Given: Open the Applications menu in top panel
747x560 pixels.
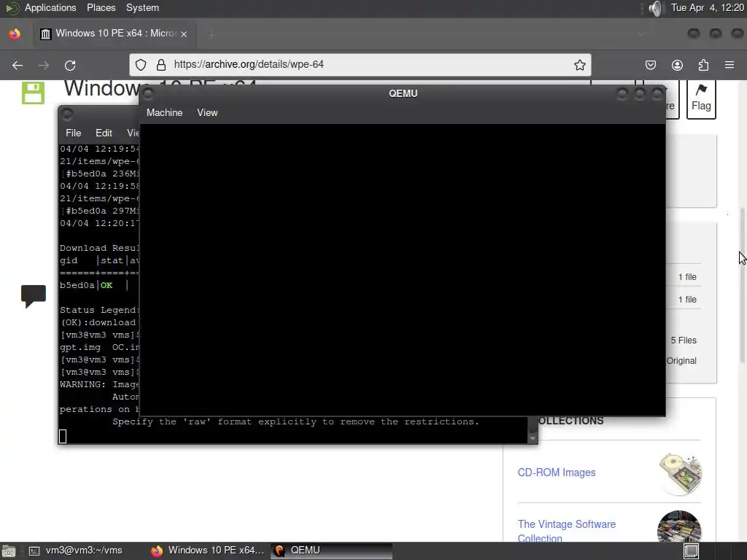Looking at the screenshot, I should [50, 7].
